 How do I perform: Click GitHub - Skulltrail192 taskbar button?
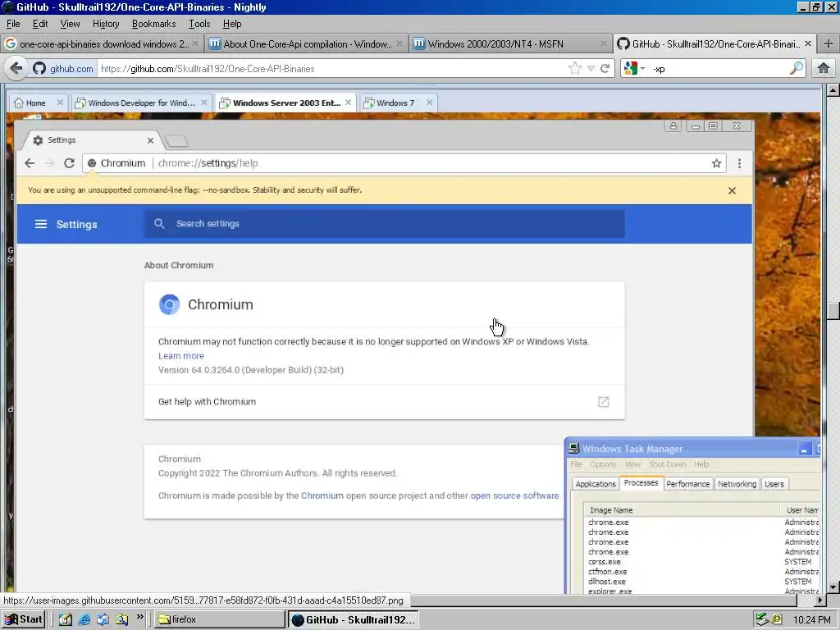pos(353,620)
